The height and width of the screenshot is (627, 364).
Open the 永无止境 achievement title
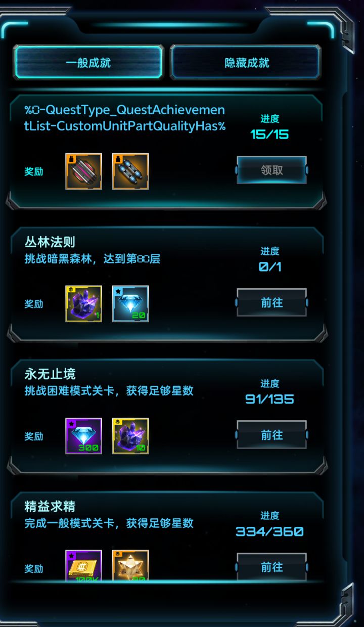50,374
